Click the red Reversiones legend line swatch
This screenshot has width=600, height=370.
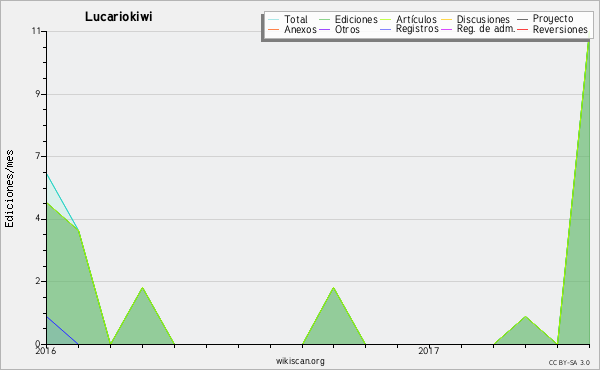pos(522,29)
